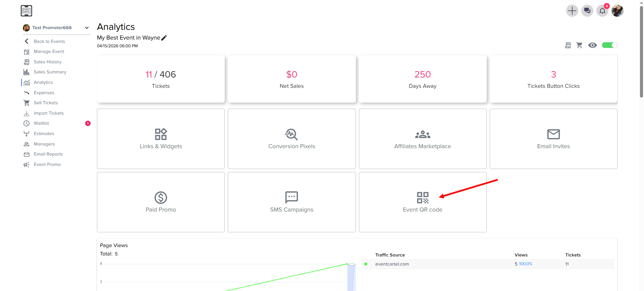Open SMS Campaigns tile
The height and width of the screenshot is (291, 644).
click(292, 202)
